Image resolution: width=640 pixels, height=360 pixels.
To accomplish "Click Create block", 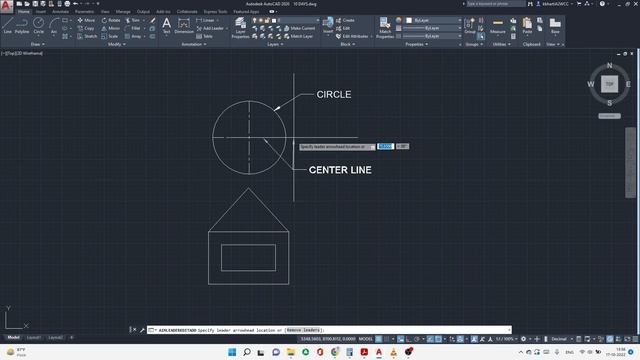I will click(345, 20).
